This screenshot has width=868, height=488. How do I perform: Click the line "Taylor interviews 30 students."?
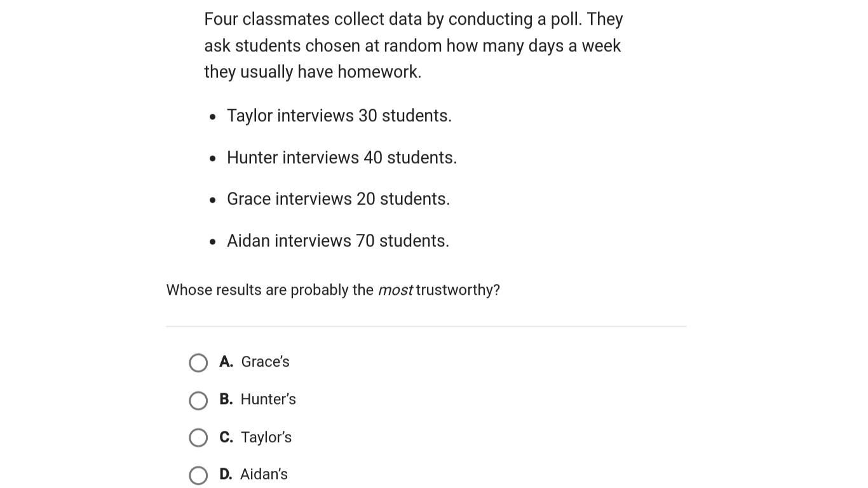[x=339, y=116]
